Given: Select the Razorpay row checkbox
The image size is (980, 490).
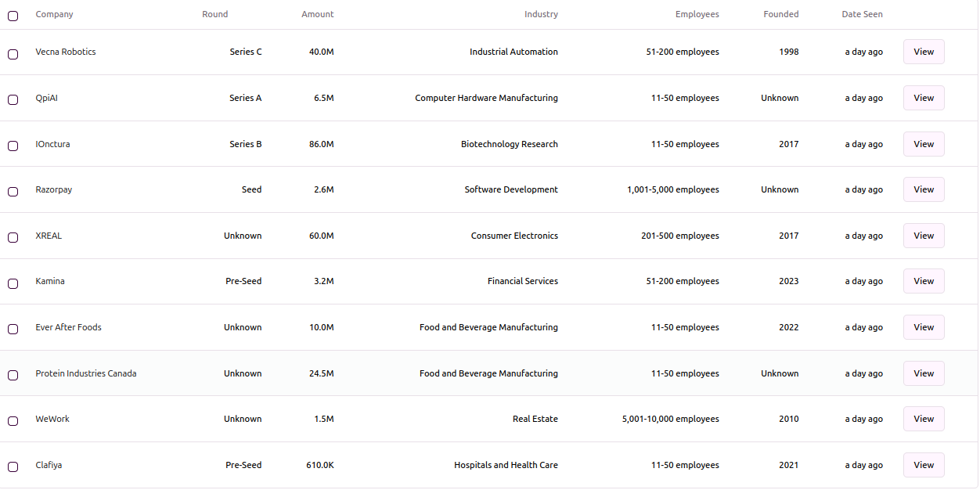Looking at the screenshot, I should pyautogui.click(x=13, y=192).
